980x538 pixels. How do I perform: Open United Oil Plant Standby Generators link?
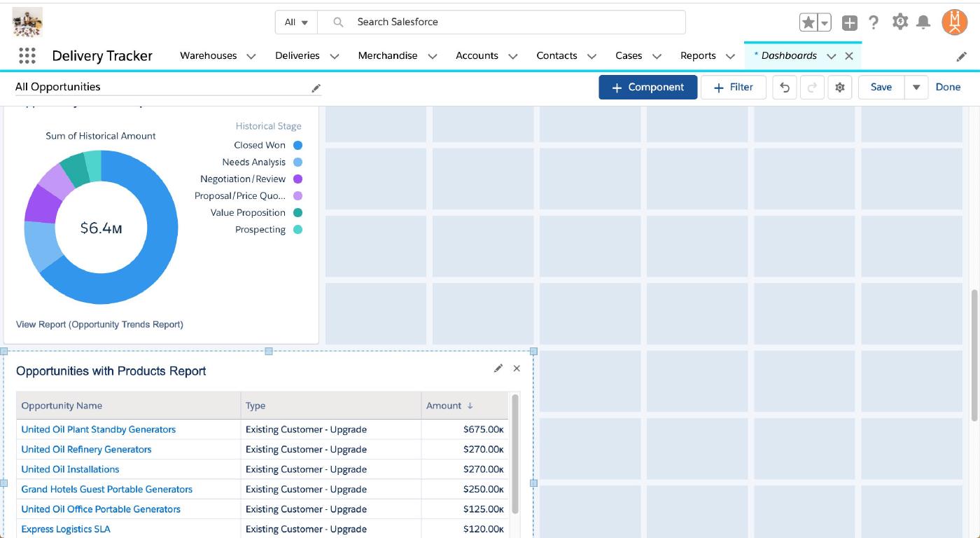[x=98, y=429]
